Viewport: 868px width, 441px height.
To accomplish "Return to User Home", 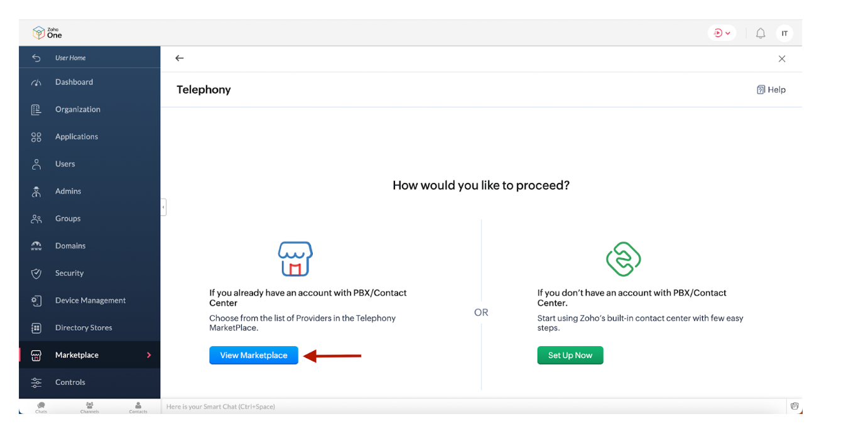I will pyautogui.click(x=90, y=58).
